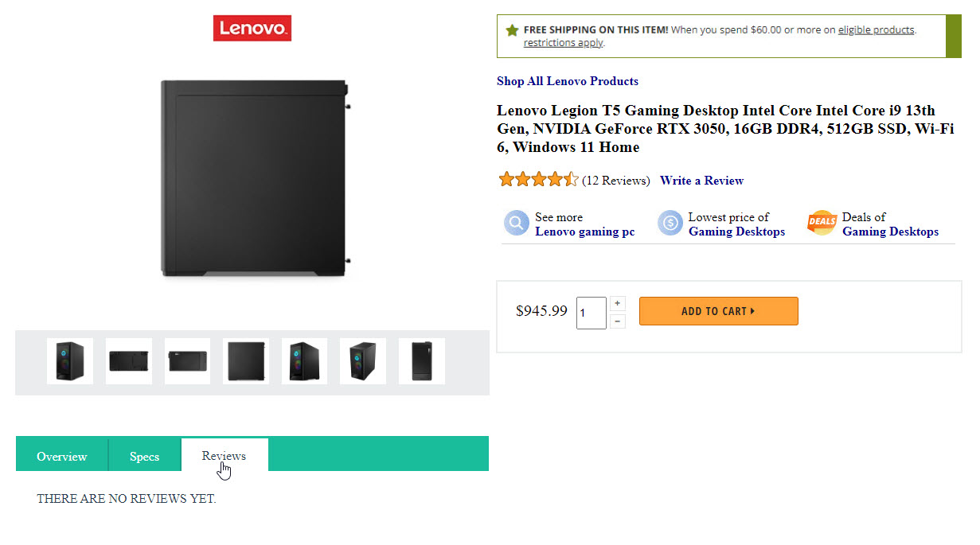This screenshot has height=545, width=980.
Task: Decrease quantity with the minus button
Action: 619,321
